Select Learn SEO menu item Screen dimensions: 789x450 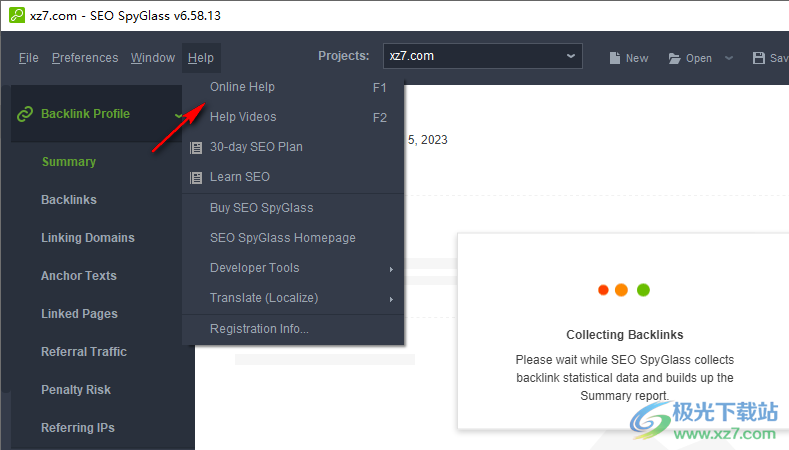coord(293,177)
